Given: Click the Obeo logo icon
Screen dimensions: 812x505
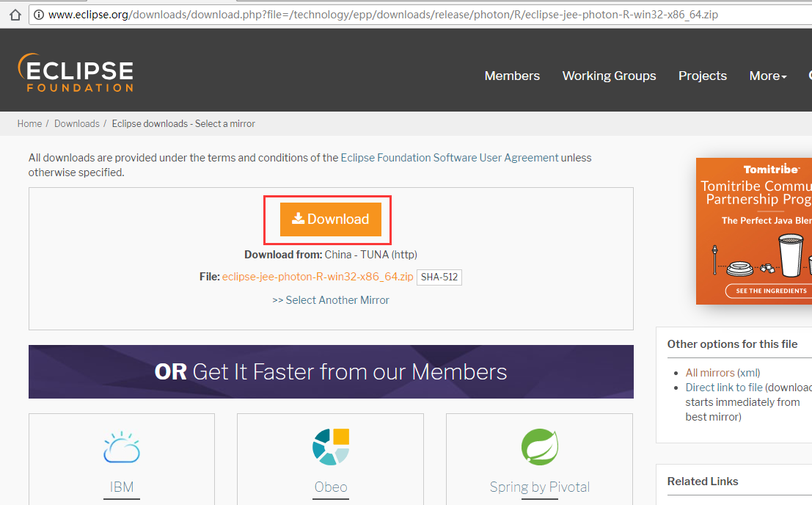Looking at the screenshot, I should pos(331,447).
